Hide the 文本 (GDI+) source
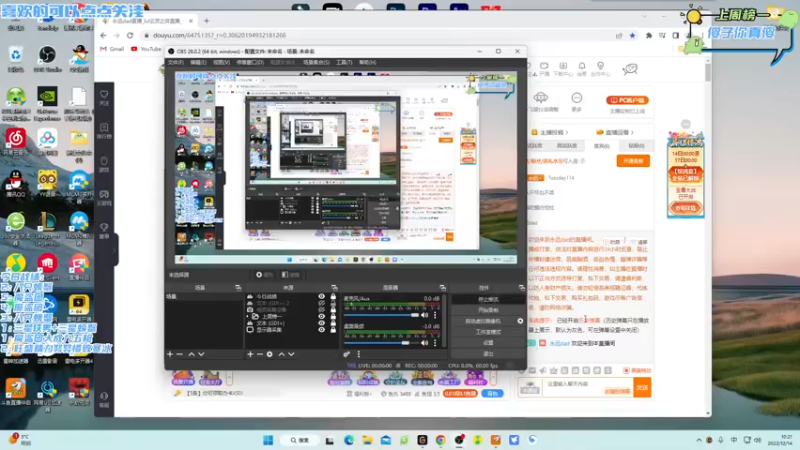The width and height of the screenshot is (800, 450). 321,323
